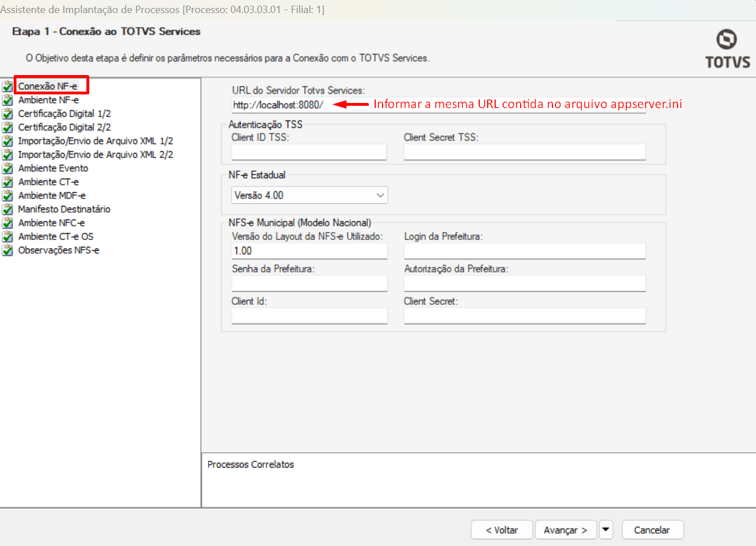Click the Voltar button
756x546 pixels.
pyautogui.click(x=502, y=530)
